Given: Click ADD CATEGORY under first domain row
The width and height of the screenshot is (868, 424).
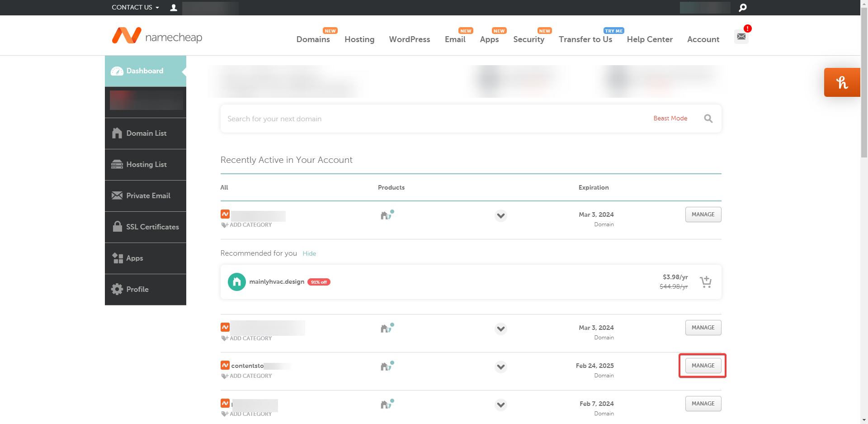Looking at the screenshot, I should click(x=247, y=225).
